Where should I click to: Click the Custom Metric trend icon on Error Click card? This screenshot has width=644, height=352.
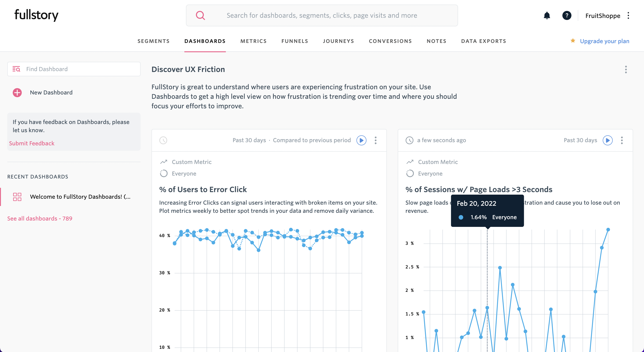tap(164, 162)
